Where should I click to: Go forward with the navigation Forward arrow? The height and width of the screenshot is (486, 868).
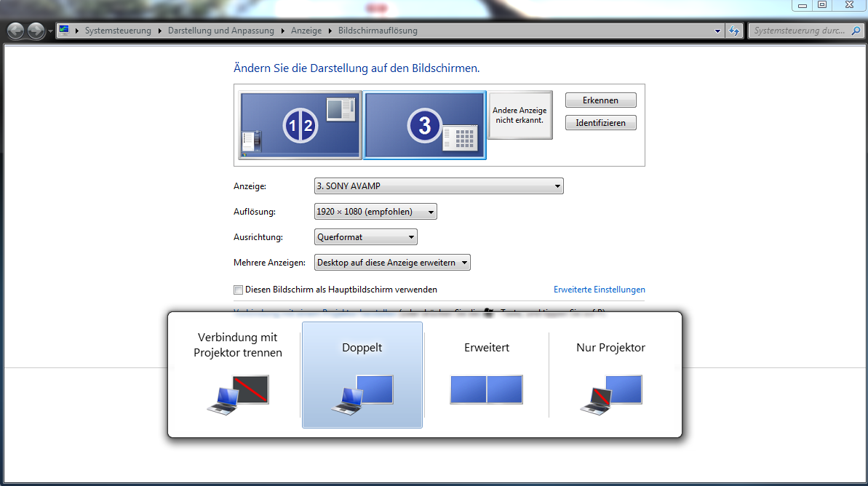pos(36,31)
